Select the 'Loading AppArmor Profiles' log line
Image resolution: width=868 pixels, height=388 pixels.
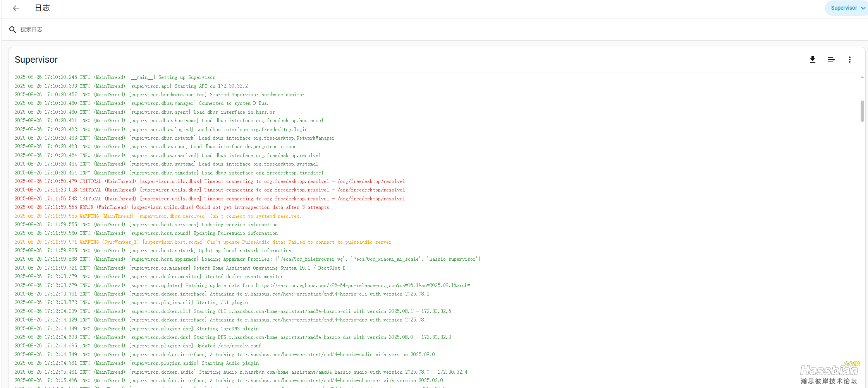pos(248,259)
